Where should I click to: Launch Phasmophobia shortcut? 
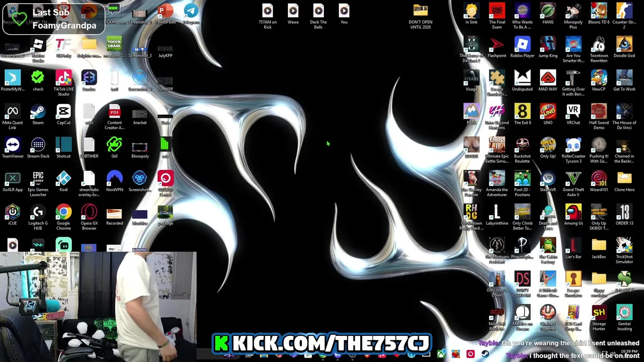point(522,249)
